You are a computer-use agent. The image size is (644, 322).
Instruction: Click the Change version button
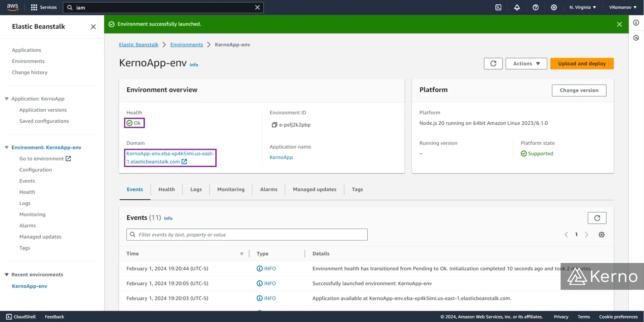[579, 90]
